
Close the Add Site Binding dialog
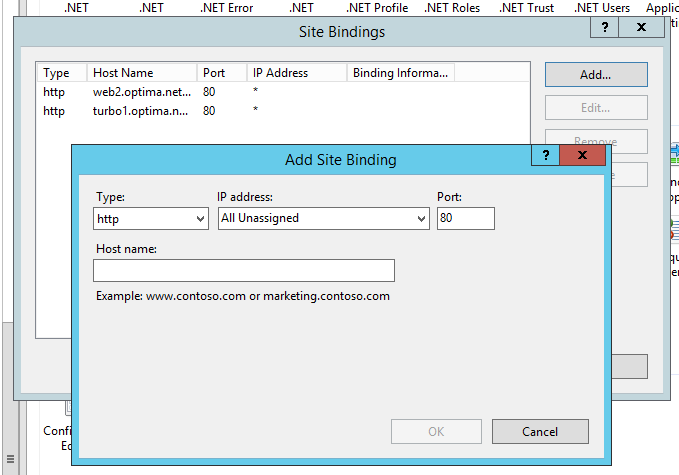(x=582, y=155)
